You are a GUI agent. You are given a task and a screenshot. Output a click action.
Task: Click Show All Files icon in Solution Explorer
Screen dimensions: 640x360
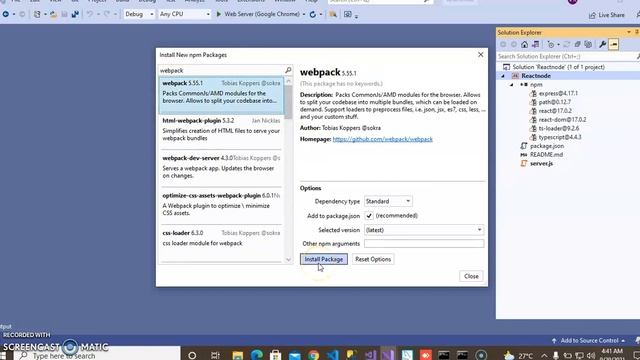click(x=588, y=44)
